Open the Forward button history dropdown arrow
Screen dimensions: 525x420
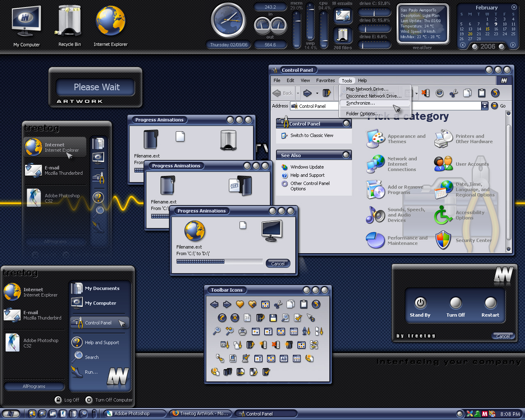317,94
